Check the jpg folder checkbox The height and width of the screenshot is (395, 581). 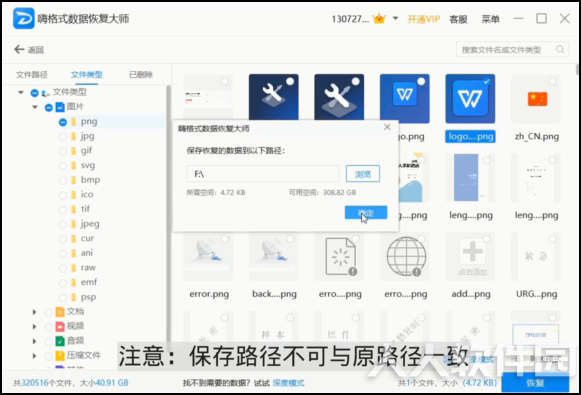[x=63, y=137]
